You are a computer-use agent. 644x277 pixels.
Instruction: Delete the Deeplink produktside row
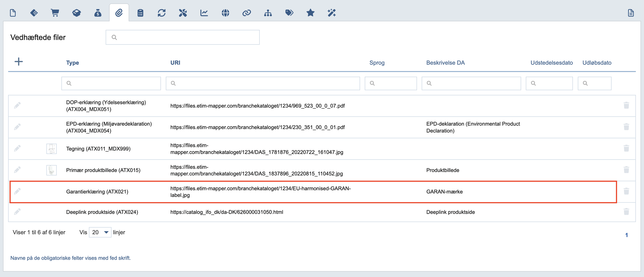pos(626,212)
